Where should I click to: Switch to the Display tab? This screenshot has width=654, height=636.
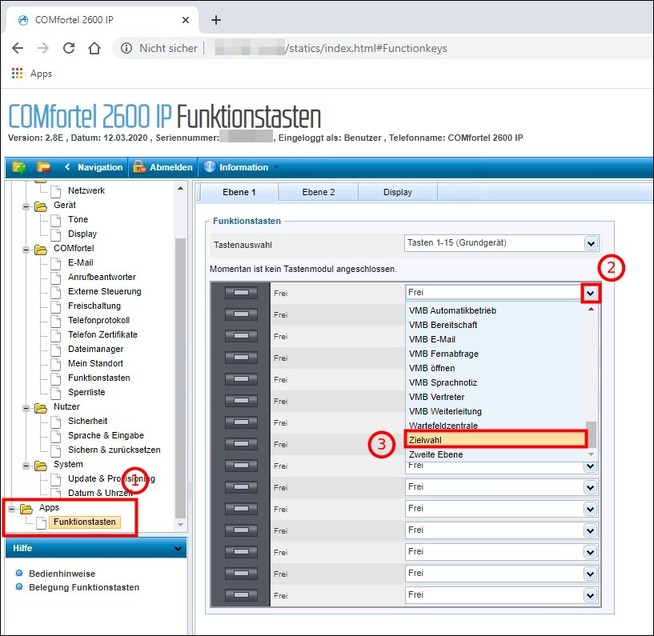pos(397,192)
